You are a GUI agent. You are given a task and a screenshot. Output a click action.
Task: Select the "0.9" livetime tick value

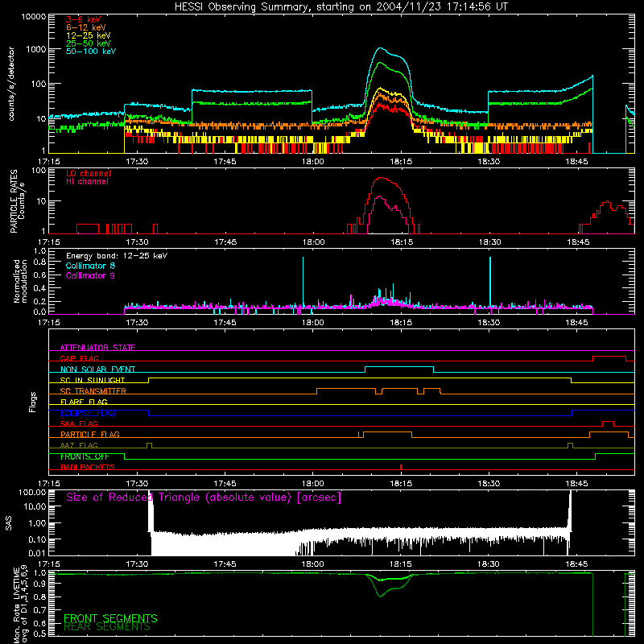tap(39, 583)
